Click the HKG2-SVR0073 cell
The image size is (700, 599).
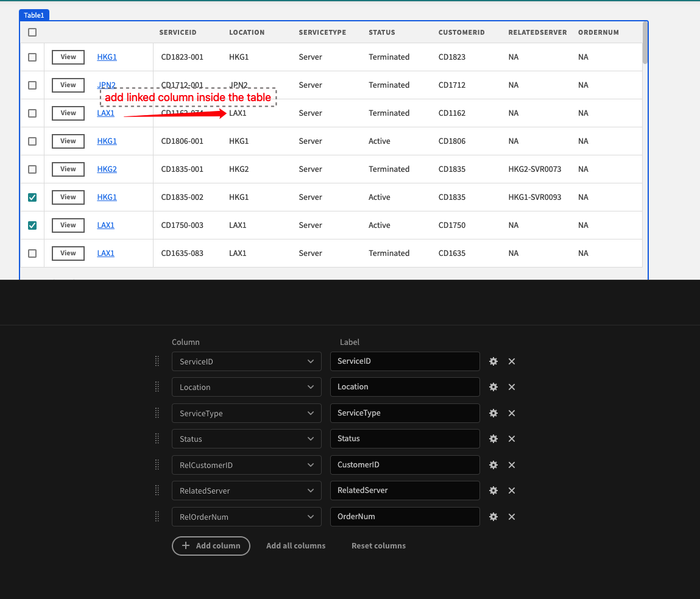(534, 169)
